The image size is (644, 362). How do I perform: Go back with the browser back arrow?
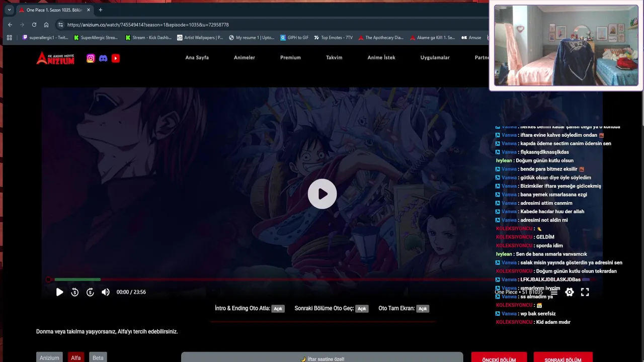(10, 25)
